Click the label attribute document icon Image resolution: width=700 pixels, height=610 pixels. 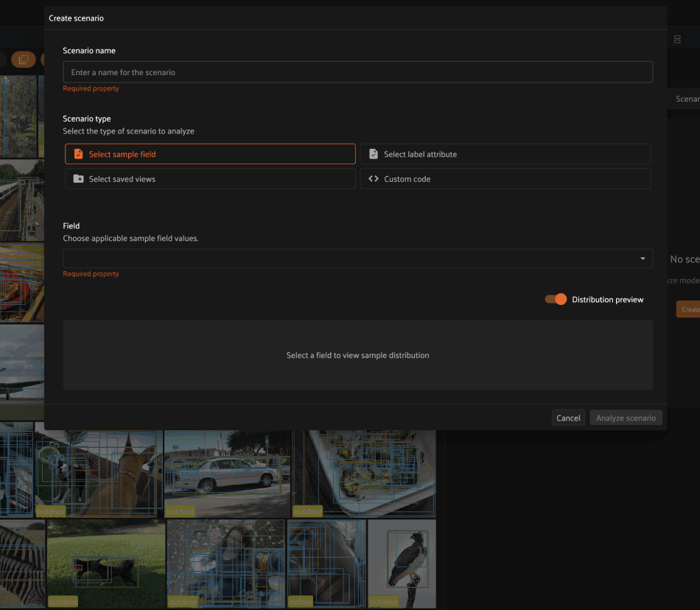pyautogui.click(x=374, y=154)
